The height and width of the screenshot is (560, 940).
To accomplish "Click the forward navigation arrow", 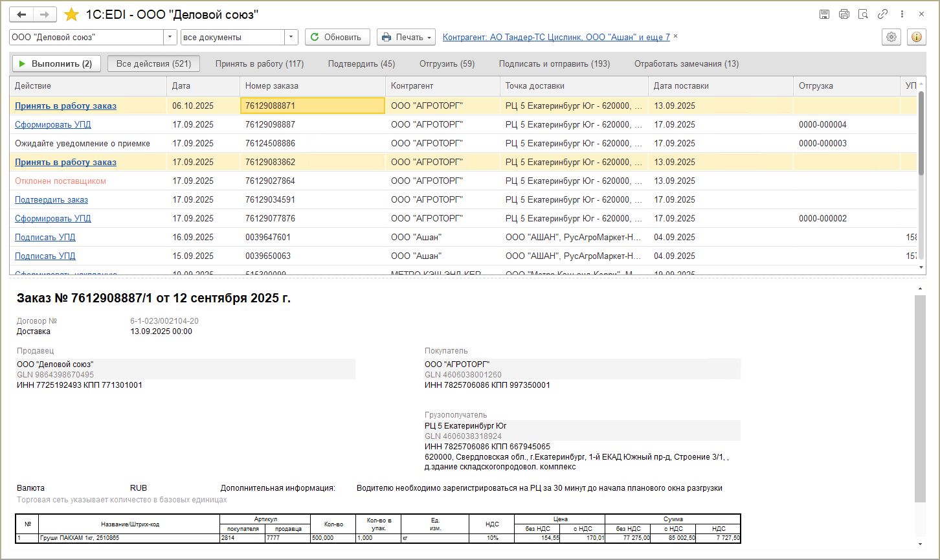I will [45, 14].
